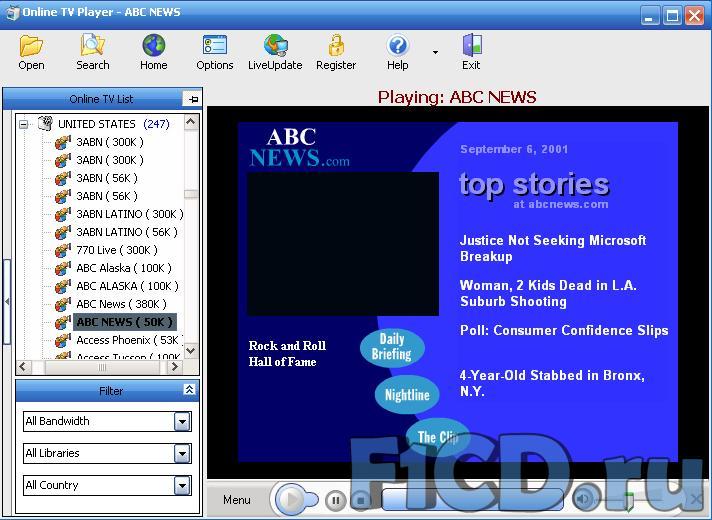
Task: Click the Open folder toolbar icon
Action: [31, 45]
